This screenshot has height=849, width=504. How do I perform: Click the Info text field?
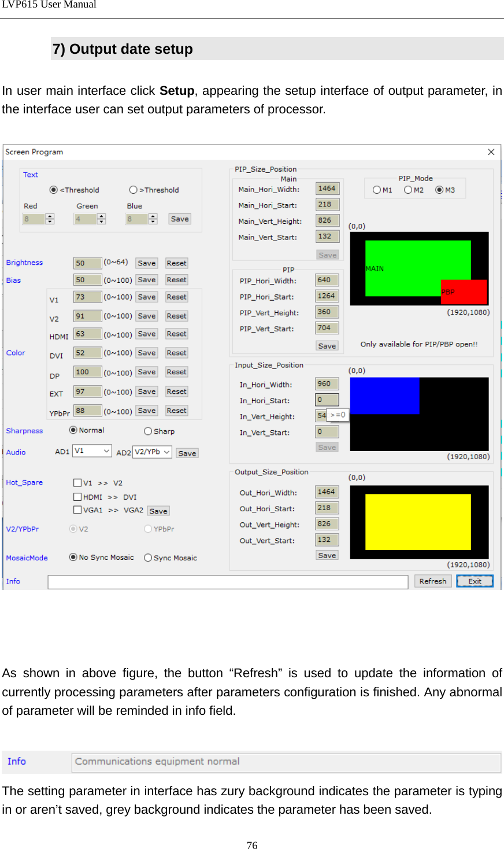point(228,582)
